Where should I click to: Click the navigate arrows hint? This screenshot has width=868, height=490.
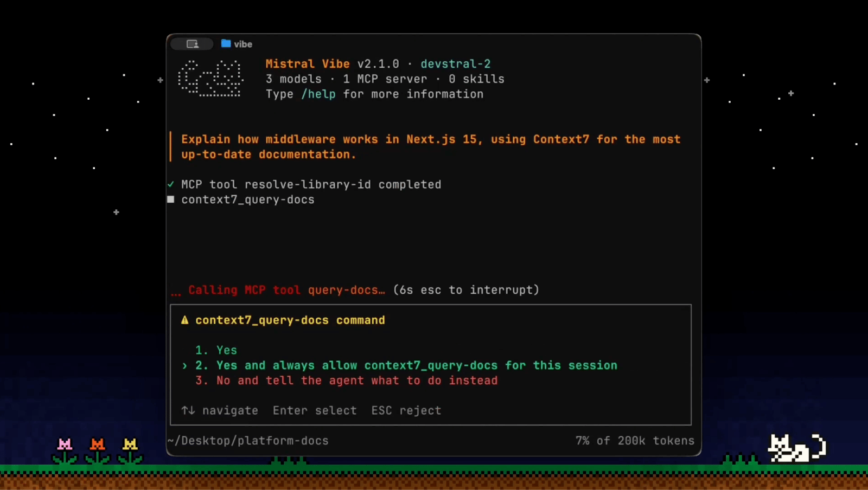pyautogui.click(x=220, y=410)
